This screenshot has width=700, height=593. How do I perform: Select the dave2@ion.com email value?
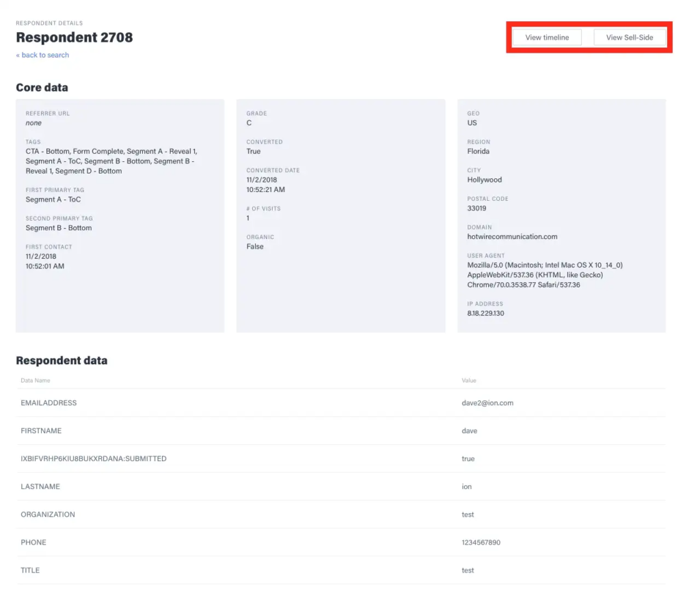pyautogui.click(x=487, y=403)
